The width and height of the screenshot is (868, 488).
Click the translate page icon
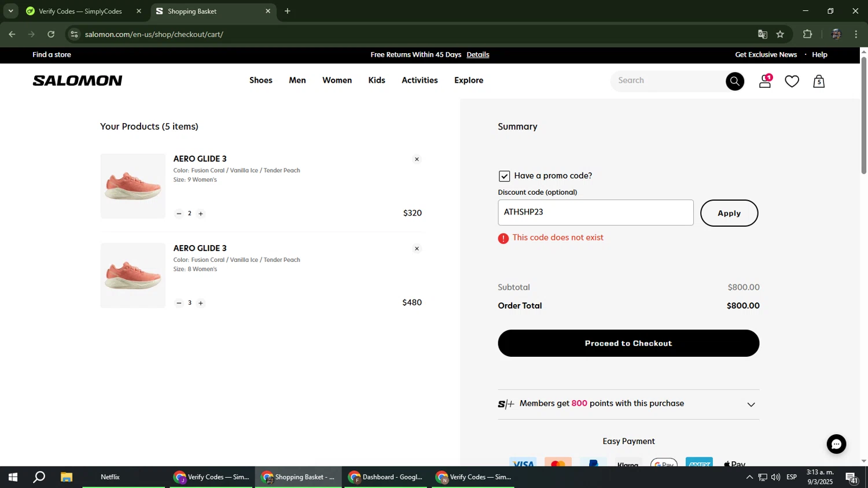(762, 34)
